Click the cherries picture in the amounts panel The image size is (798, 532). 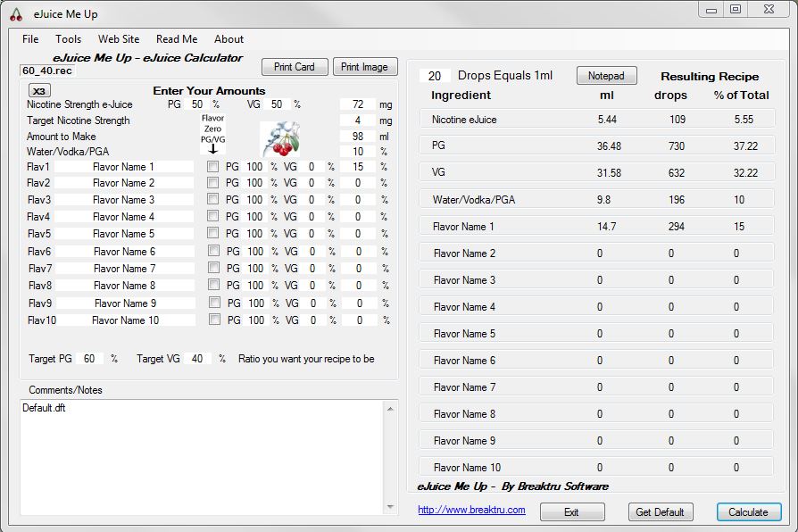pos(279,138)
